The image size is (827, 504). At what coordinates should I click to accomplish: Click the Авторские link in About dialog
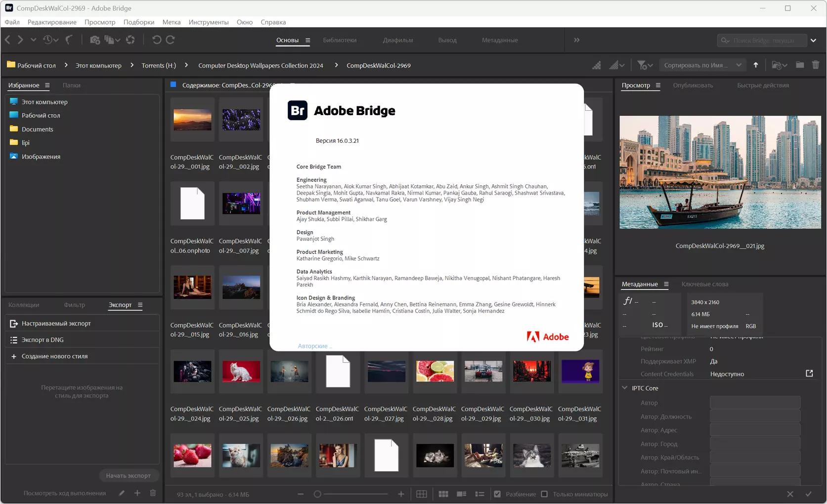(313, 346)
